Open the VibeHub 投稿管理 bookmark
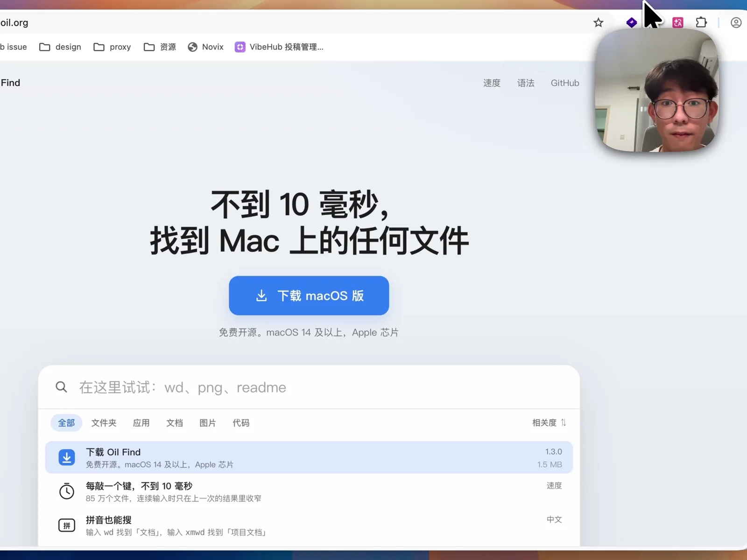747x560 pixels. point(279,47)
